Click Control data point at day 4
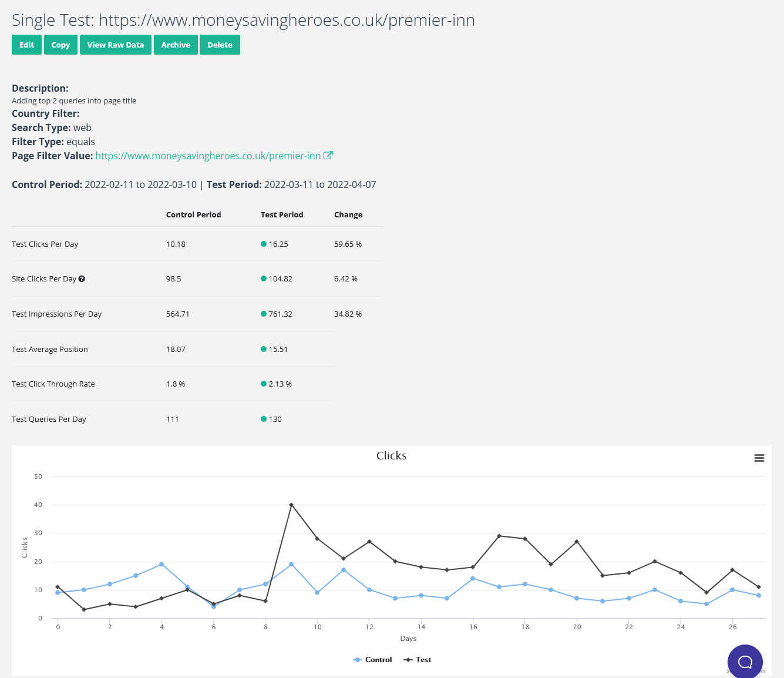 161,564
